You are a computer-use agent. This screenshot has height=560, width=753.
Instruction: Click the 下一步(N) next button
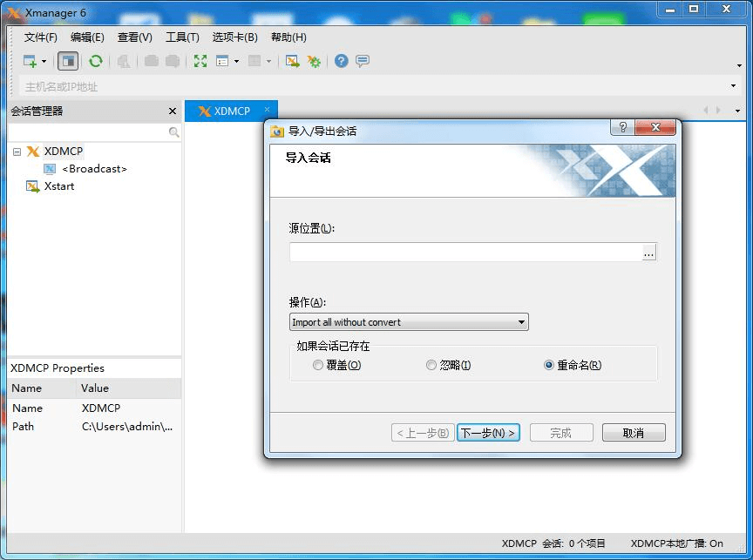pyautogui.click(x=488, y=433)
